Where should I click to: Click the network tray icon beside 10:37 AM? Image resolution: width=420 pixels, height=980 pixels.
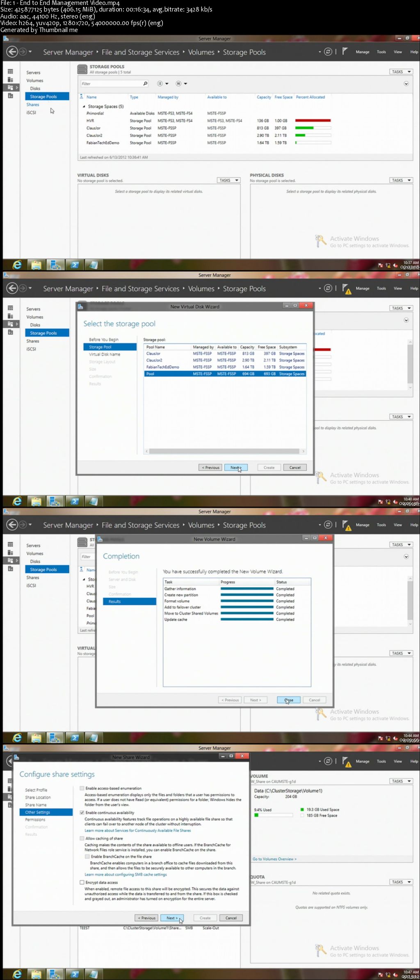(x=388, y=266)
